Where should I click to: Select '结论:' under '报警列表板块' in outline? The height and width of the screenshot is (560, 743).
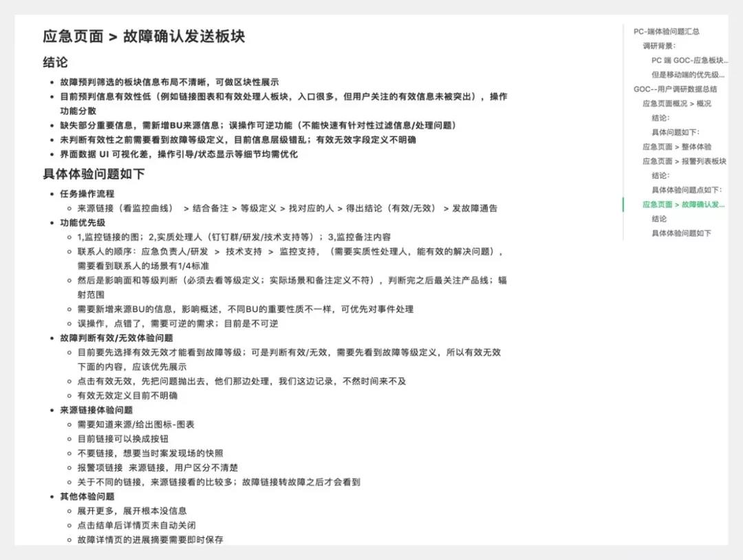point(660,175)
